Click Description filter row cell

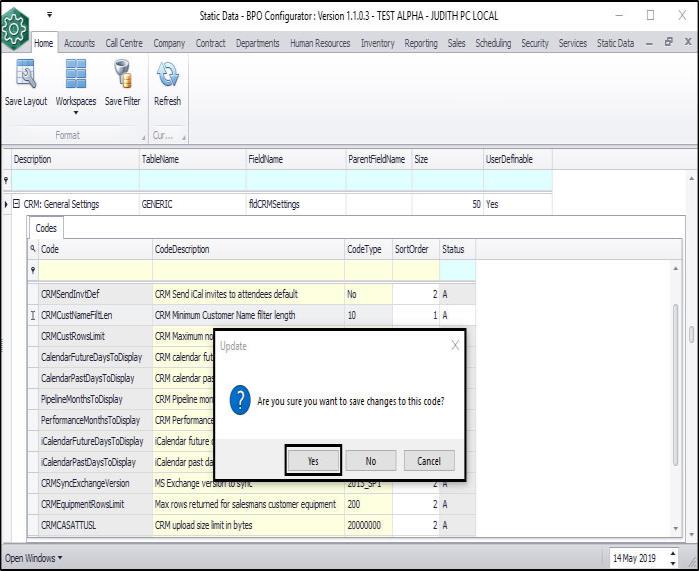point(75,180)
